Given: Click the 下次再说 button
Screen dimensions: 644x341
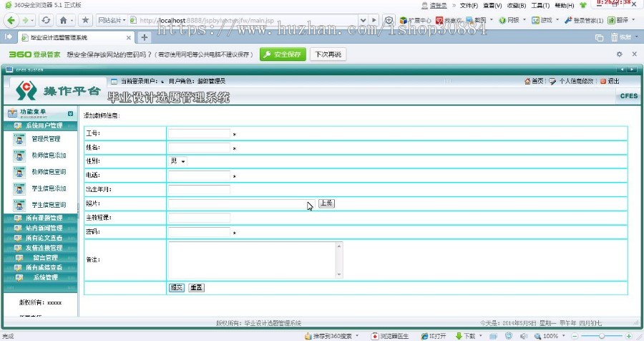Looking at the screenshot, I should click(x=328, y=54).
